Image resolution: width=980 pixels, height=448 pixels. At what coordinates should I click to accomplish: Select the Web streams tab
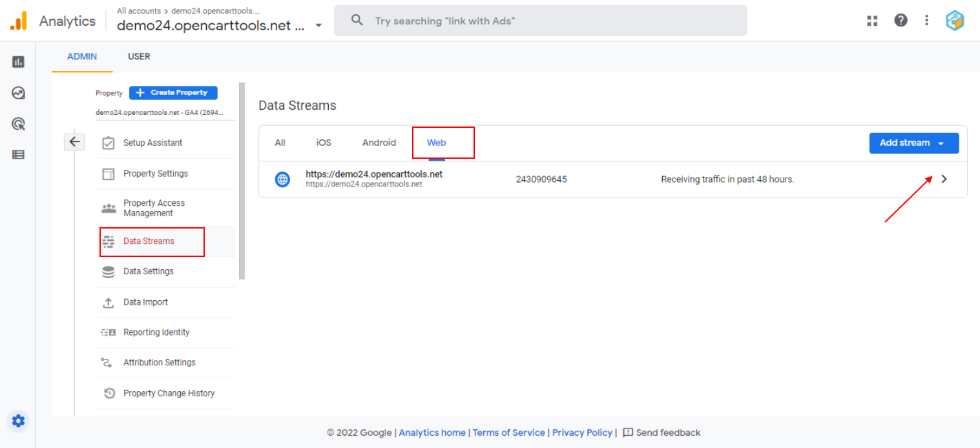pos(437,143)
